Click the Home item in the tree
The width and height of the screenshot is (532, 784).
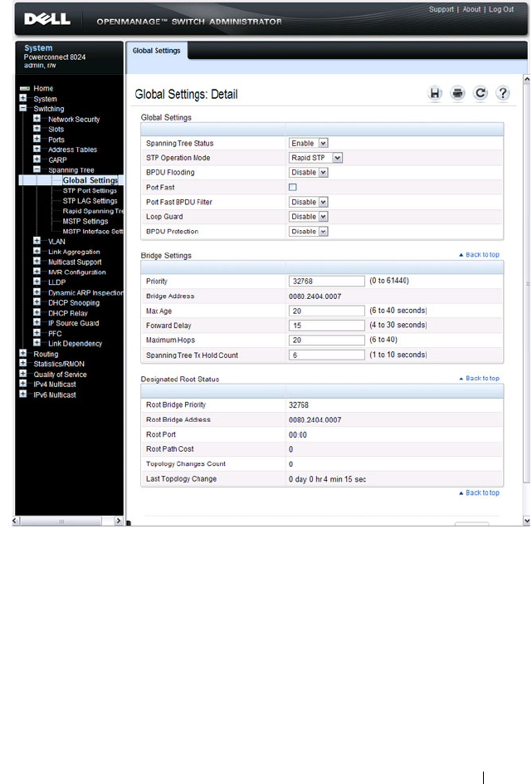coord(43,89)
